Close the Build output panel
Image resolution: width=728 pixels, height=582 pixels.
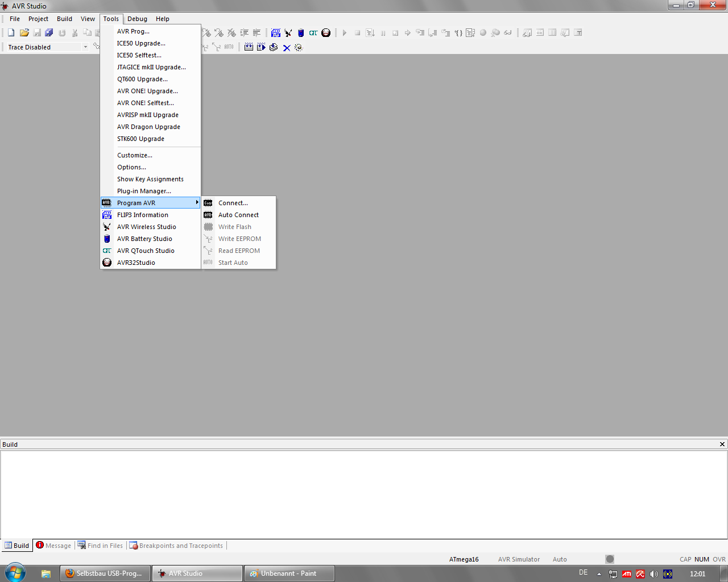722,444
